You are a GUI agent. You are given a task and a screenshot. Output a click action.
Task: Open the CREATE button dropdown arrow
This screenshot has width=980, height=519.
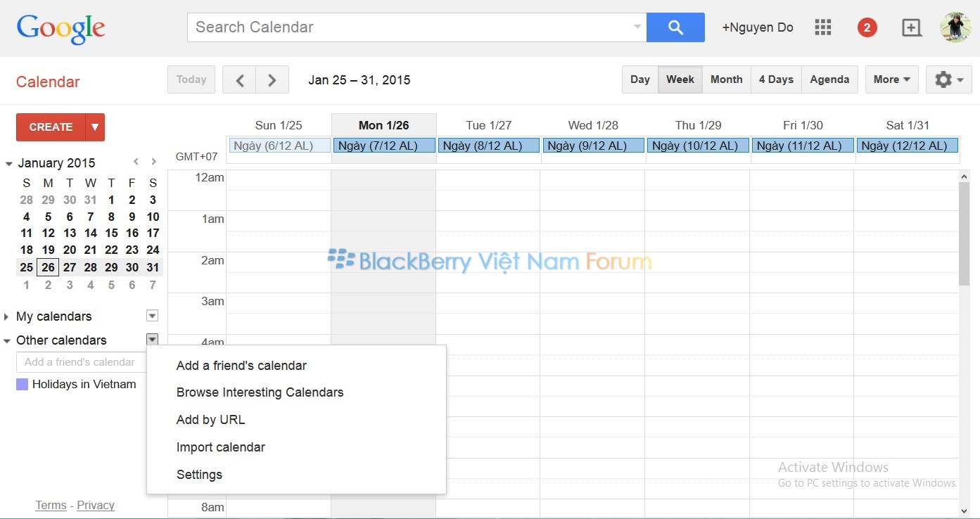tap(95, 127)
